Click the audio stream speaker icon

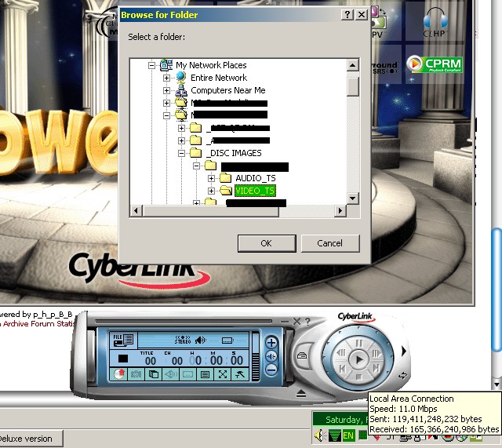click(171, 374)
